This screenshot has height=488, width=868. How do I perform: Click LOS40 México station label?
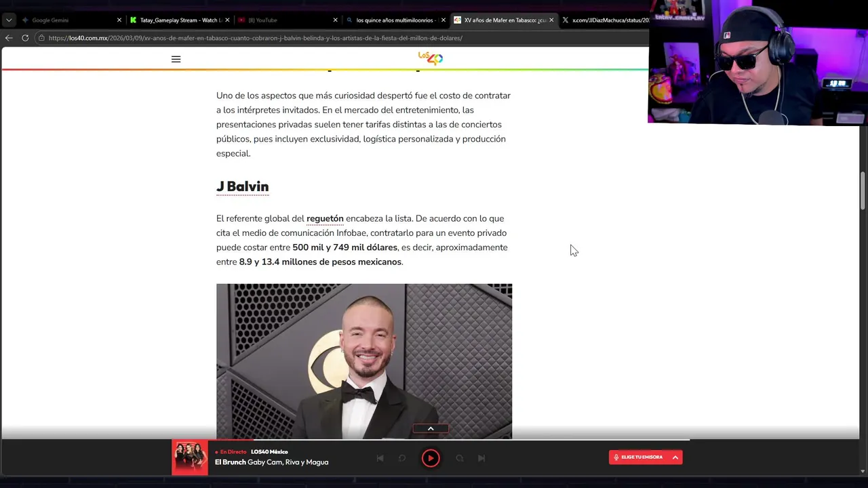pos(269,452)
